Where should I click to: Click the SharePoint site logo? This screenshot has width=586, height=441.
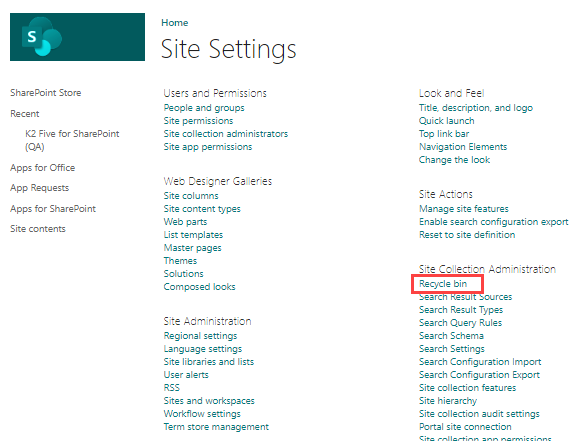pyautogui.click(x=77, y=37)
